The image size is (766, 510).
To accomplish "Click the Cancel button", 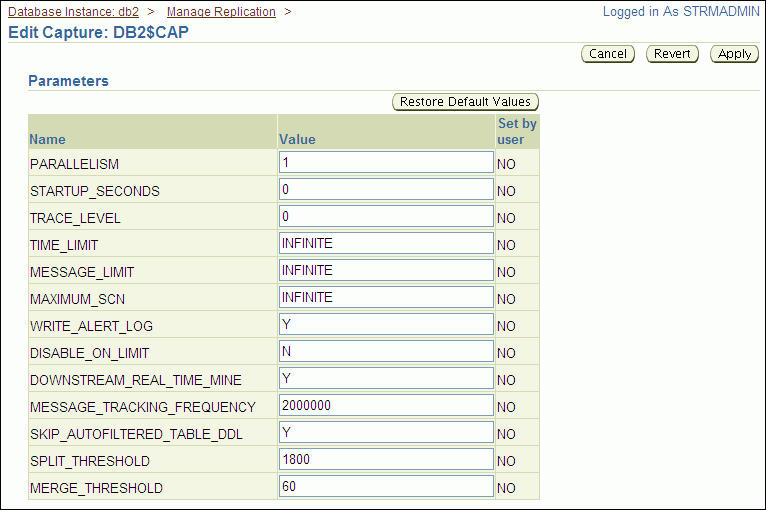I will click(x=608, y=54).
